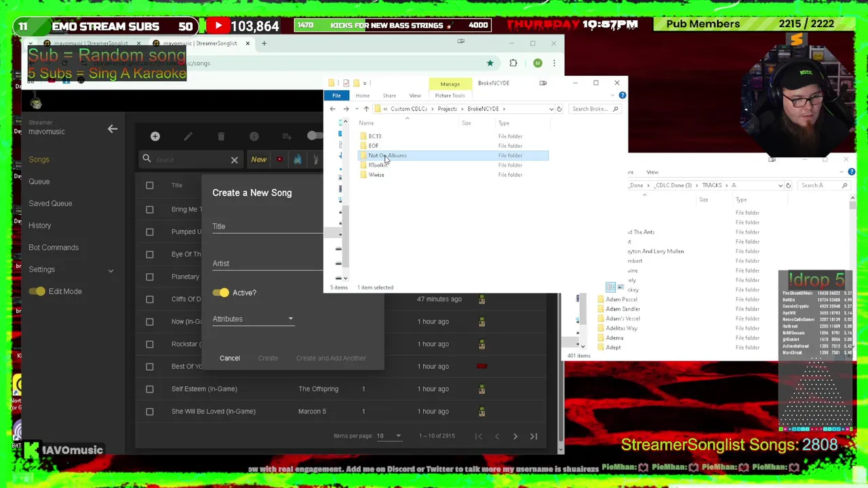Click the Title input field
The image size is (868, 488).
click(x=268, y=226)
